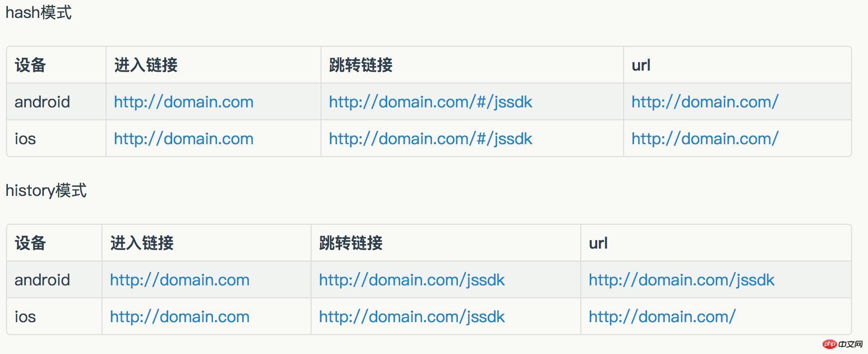Open android url /jssdk in history table

point(681,280)
